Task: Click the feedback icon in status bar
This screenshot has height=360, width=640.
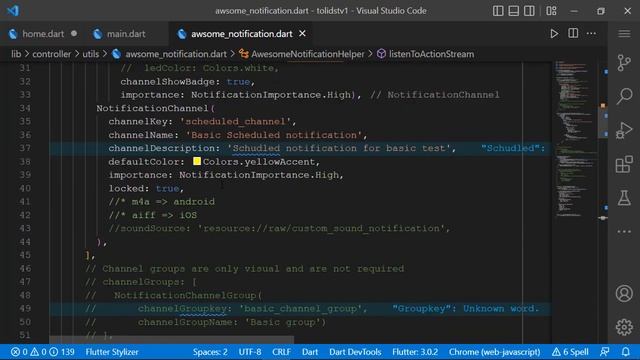Action: (604, 352)
